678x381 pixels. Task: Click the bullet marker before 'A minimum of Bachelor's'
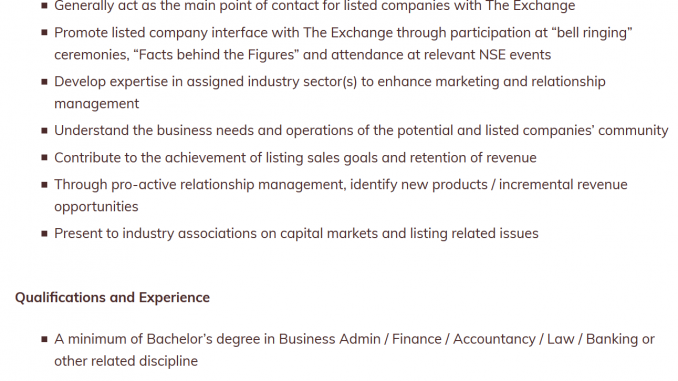[x=44, y=339]
